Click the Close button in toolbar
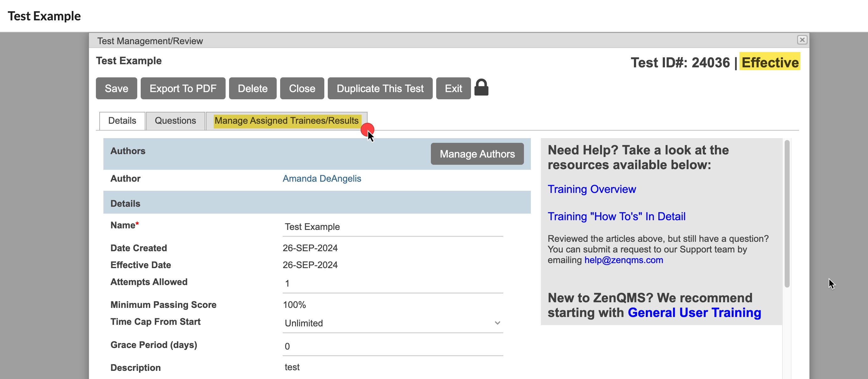 pos(302,88)
